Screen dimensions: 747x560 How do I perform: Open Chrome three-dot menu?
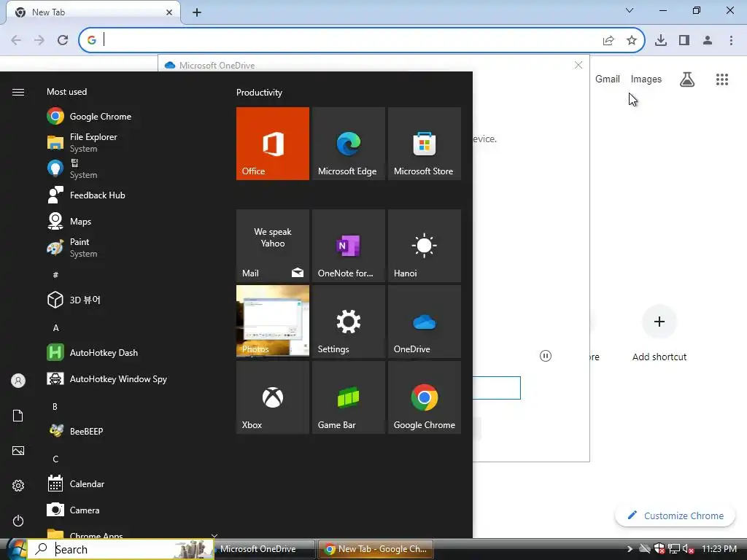coord(731,40)
